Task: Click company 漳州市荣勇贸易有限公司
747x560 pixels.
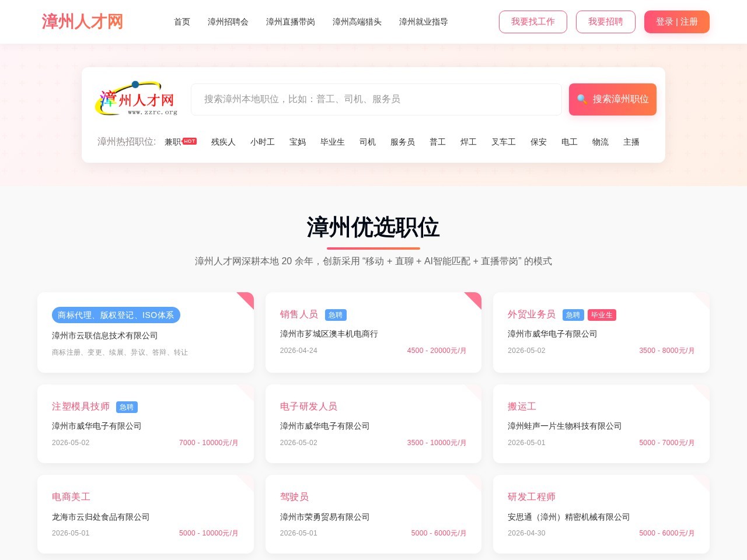Action: [x=325, y=517]
